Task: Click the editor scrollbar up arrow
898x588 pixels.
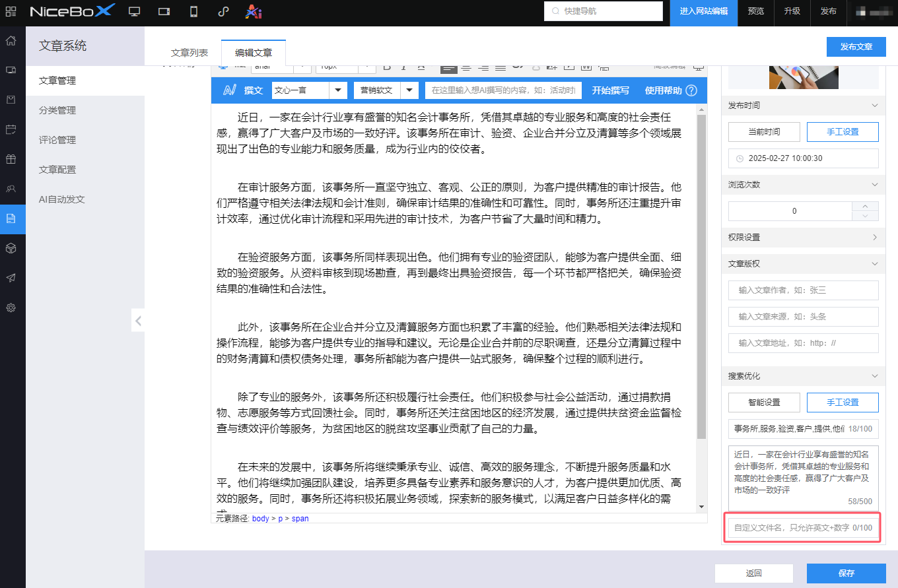Action: (x=702, y=110)
